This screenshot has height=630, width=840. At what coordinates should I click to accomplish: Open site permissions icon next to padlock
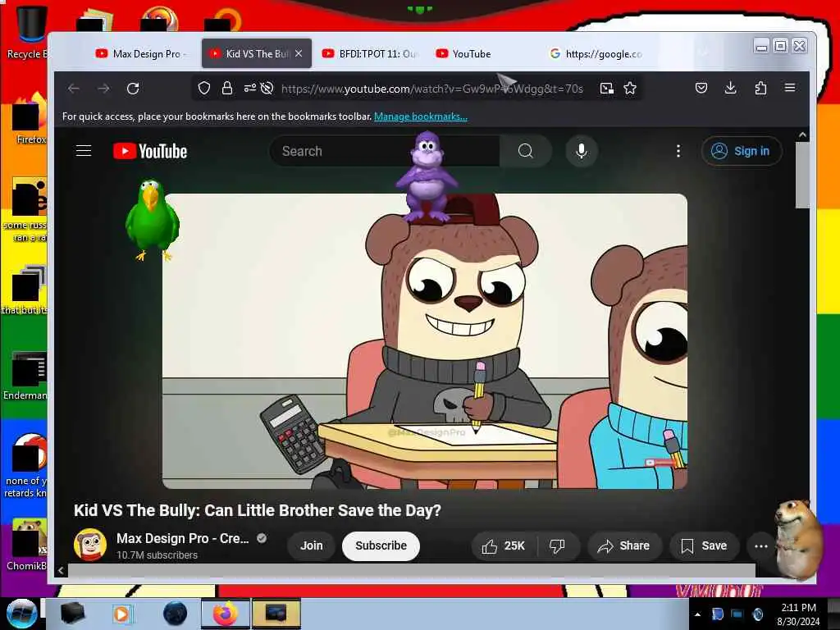(249, 89)
